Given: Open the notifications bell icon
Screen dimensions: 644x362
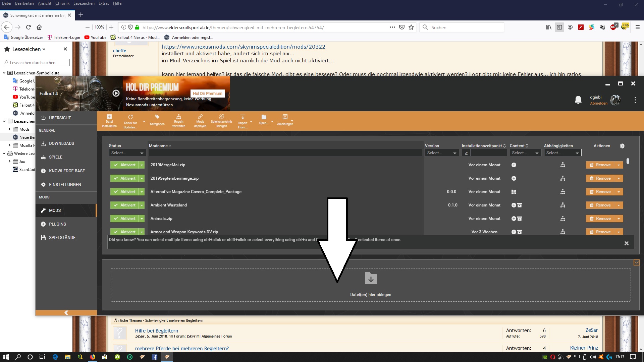Looking at the screenshot, I should (578, 100).
